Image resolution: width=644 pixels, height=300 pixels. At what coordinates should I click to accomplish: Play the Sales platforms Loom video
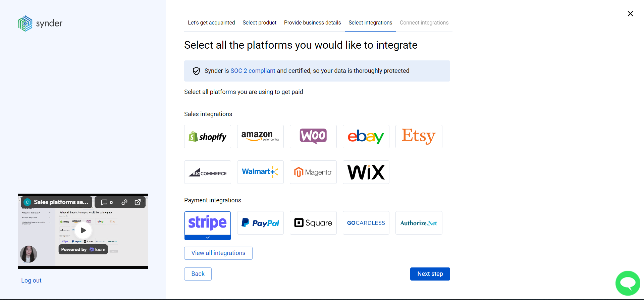point(83,230)
